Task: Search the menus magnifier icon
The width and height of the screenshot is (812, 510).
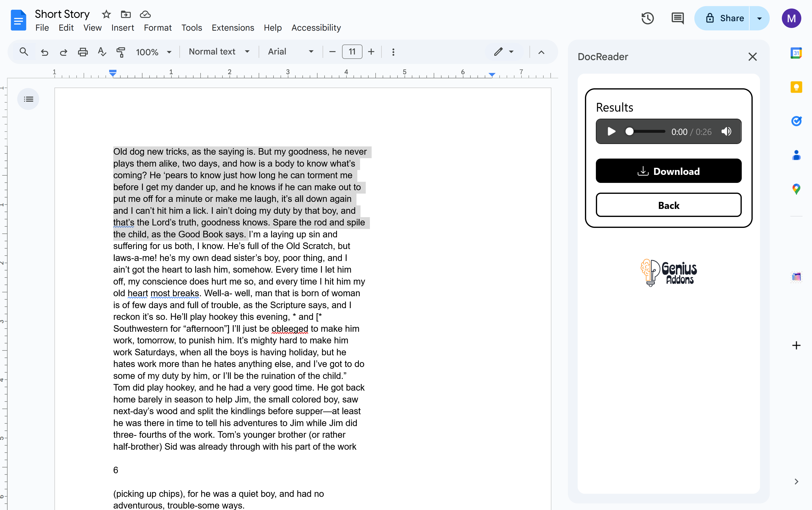Action: [24, 52]
